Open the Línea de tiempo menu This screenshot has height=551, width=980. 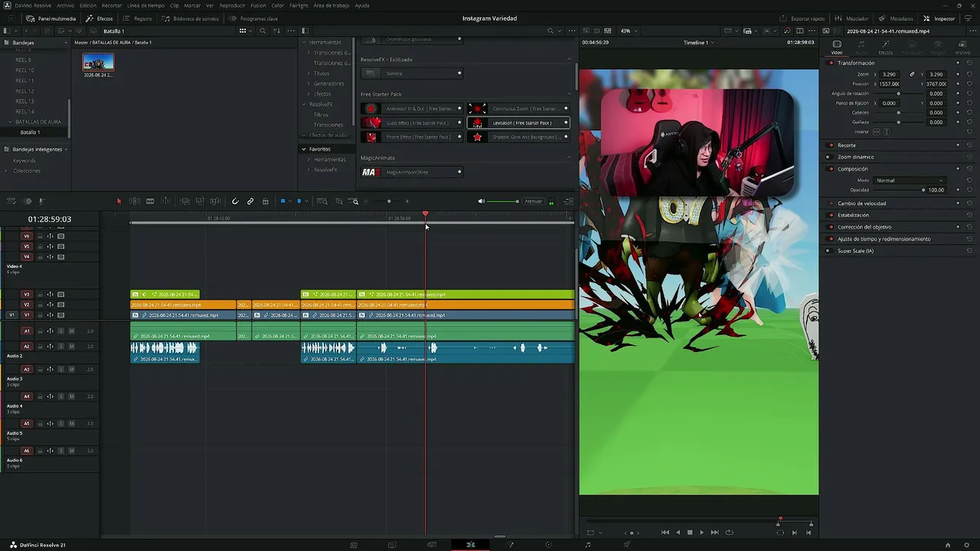tap(145, 5)
